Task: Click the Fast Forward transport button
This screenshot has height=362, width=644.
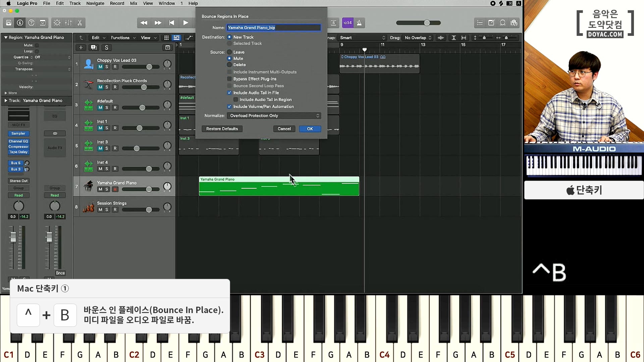Action: click(x=158, y=23)
